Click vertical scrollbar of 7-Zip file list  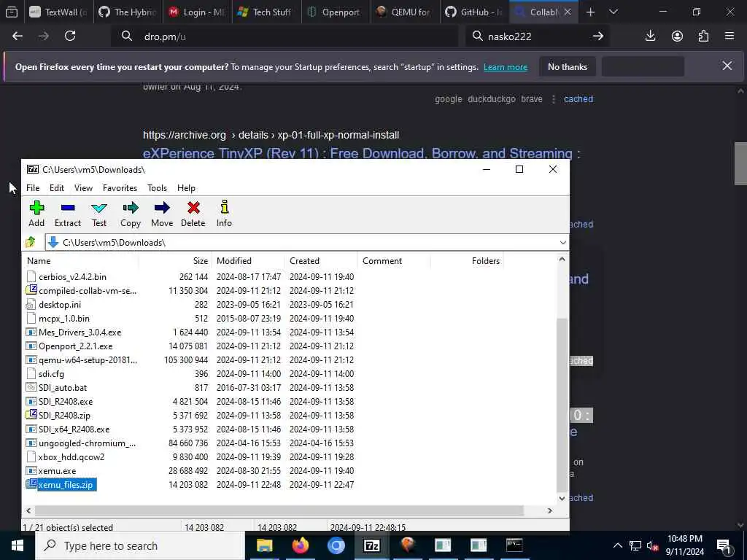tap(562, 405)
